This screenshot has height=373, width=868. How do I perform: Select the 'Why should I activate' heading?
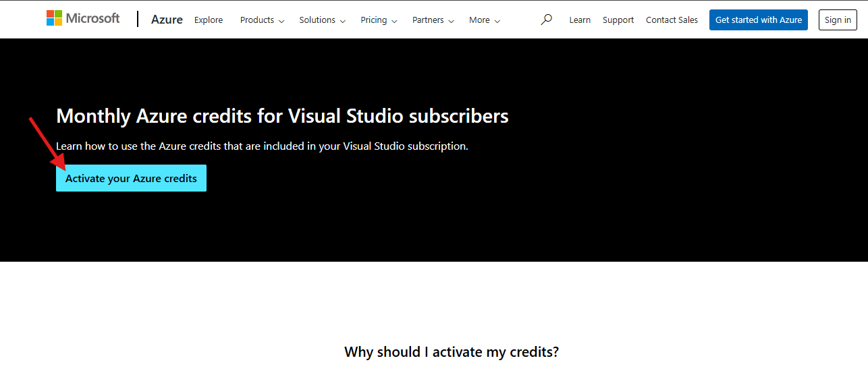coord(452,351)
